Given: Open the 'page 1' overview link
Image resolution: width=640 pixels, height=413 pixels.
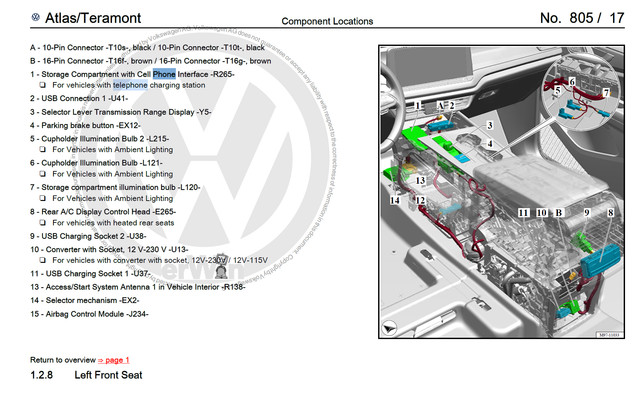Looking at the screenshot, I should coord(113,360).
